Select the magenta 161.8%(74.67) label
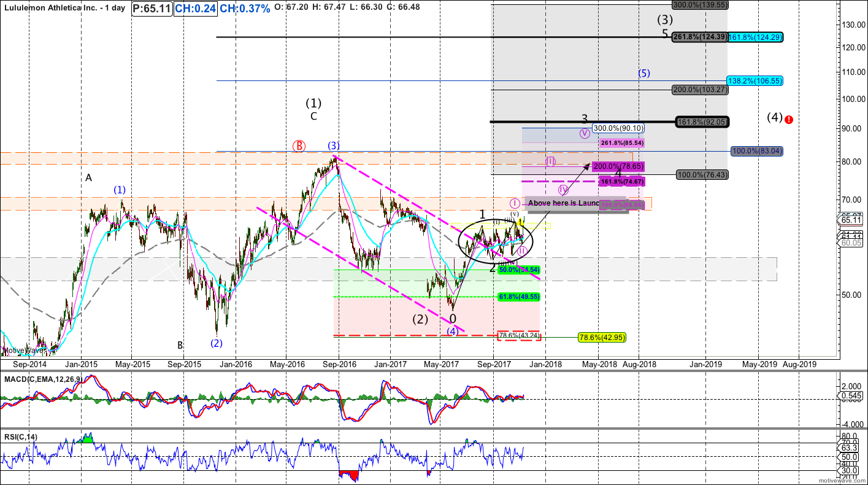Image resolution: width=868 pixels, height=485 pixels. coord(621,181)
